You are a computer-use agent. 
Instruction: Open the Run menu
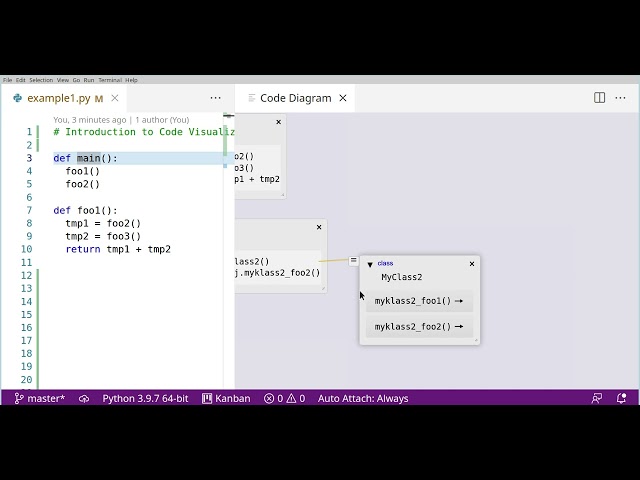click(89, 80)
